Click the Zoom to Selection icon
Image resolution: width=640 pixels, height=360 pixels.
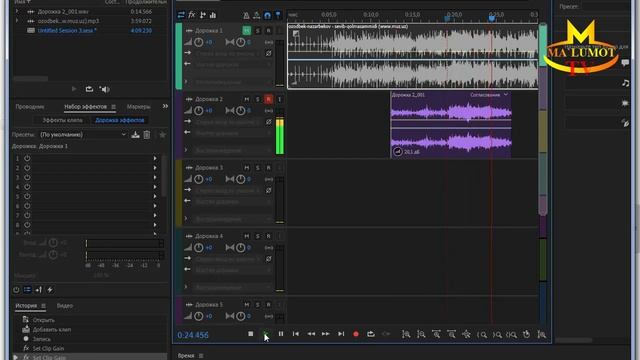pos(511,335)
